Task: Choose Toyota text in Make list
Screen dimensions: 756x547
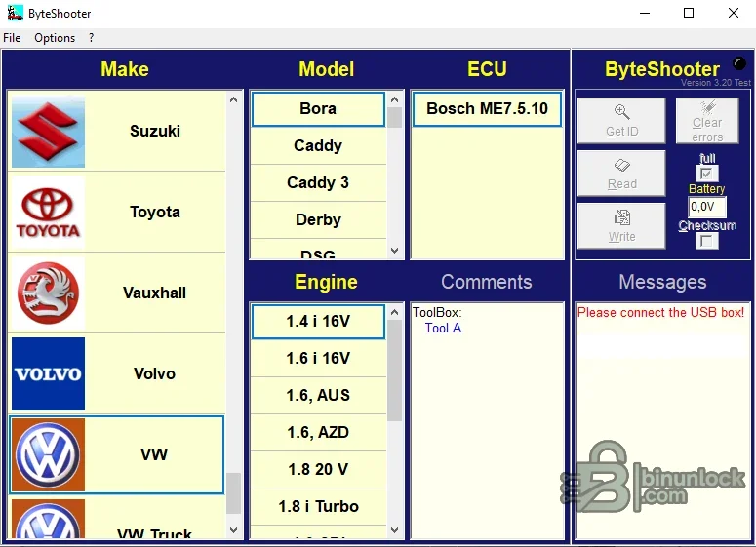Action: (x=155, y=212)
